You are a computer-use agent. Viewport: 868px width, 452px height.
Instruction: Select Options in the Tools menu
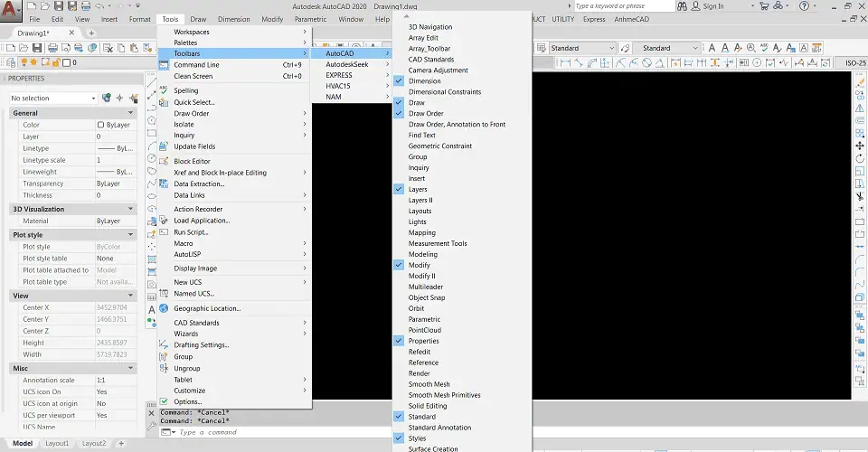pos(235,401)
